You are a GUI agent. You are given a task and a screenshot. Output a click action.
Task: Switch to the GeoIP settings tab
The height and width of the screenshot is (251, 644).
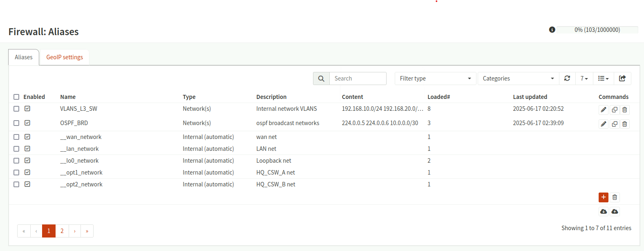(x=65, y=57)
